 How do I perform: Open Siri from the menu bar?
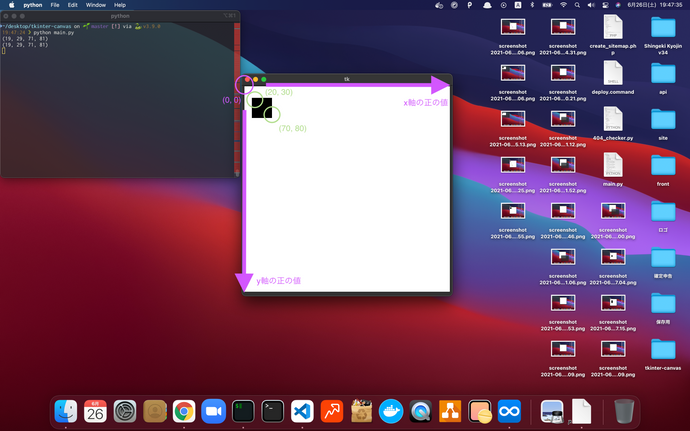coord(618,5)
